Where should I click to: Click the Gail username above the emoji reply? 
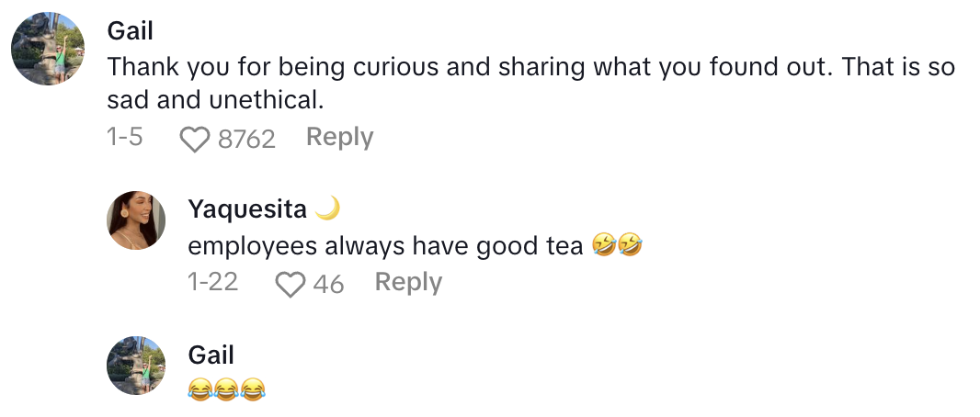point(211,355)
